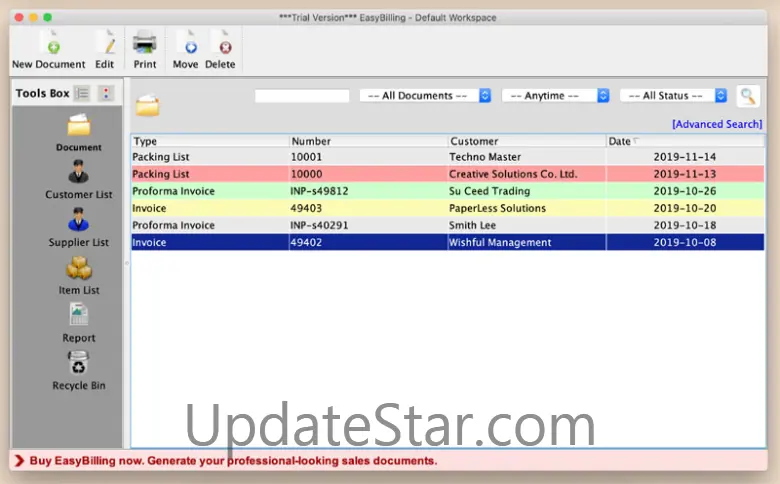780x484 pixels.
Task: Select the INP-s49812 proforma invoice
Action: pos(448,191)
